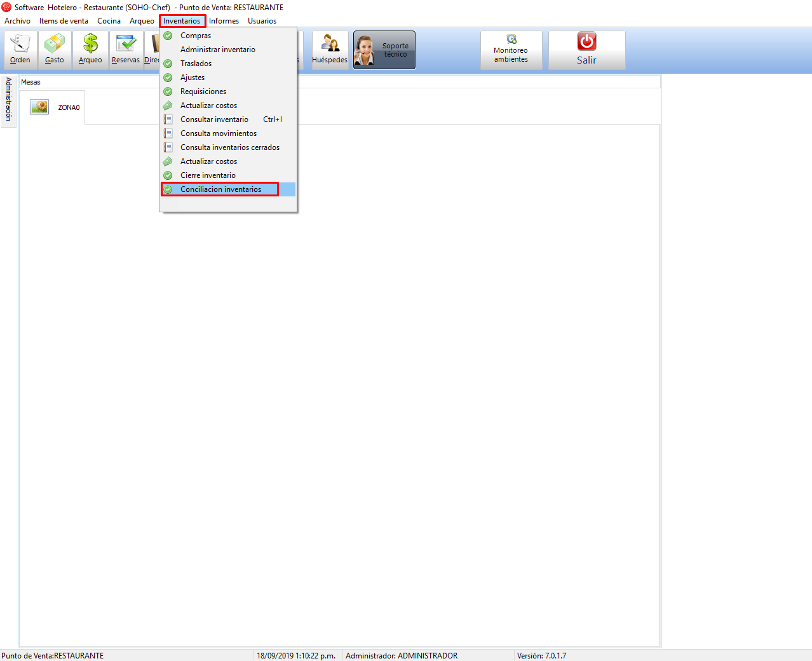Open Arqueo dollar sign toolbar icon
The height and width of the screenshot is (661, 812).
point(90,49)
